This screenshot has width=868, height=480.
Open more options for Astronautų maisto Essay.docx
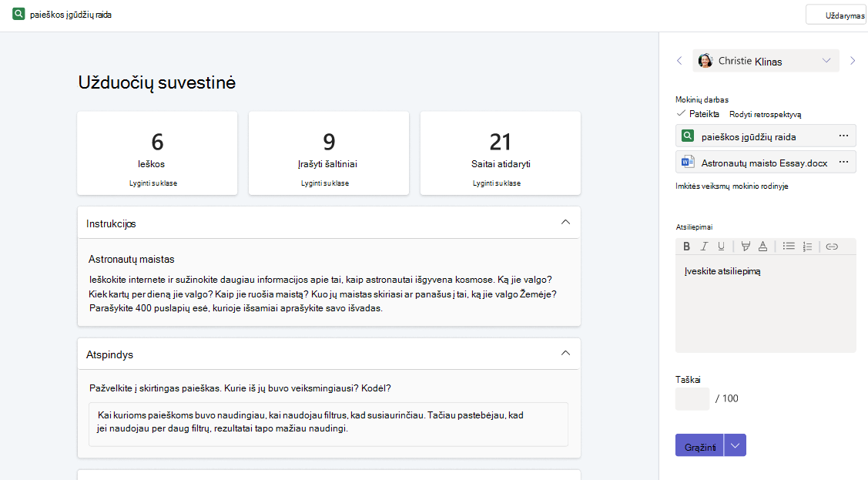[843, 163]
